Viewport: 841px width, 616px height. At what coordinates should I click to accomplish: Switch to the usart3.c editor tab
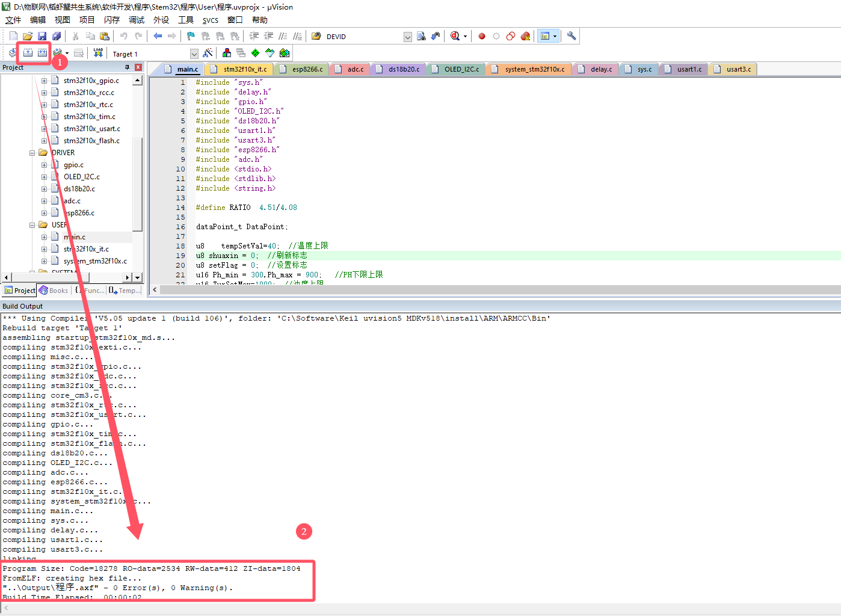pos(733,69)
